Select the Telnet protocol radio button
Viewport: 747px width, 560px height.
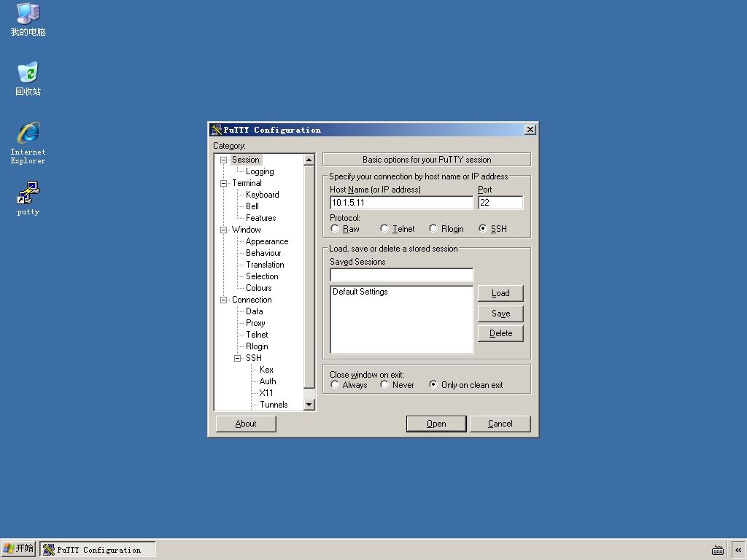(x=384, y=228)
